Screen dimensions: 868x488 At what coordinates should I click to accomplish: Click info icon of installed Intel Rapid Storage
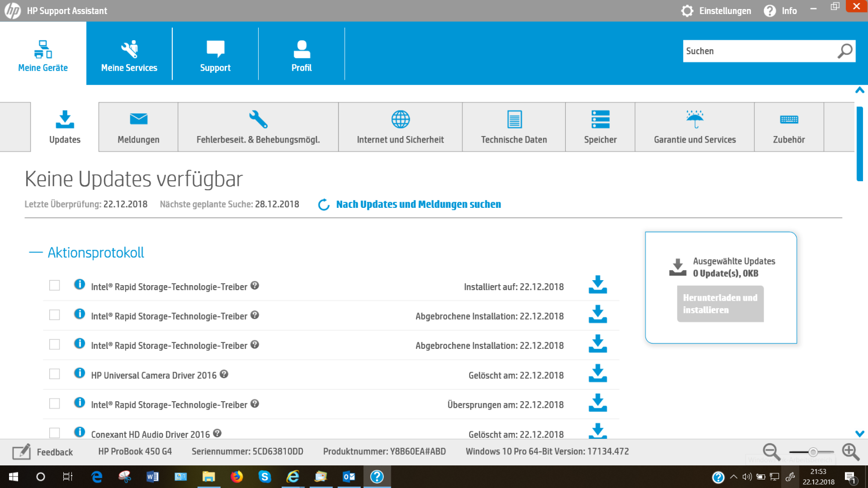(x=79, y=284)
